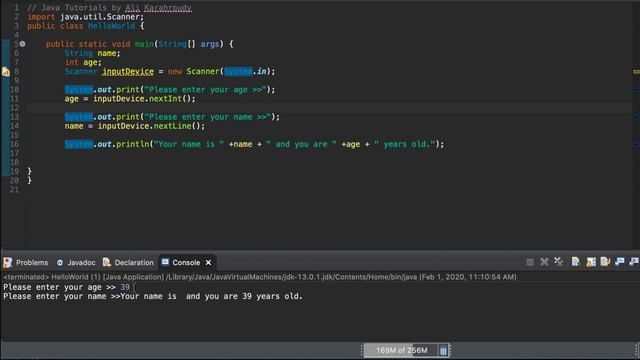Image resolution: width=640 pixels, height=360 pixels.
Task: Toggle Scroll Lock padlock icon in Console toolbar
Action: pos(591,262)
